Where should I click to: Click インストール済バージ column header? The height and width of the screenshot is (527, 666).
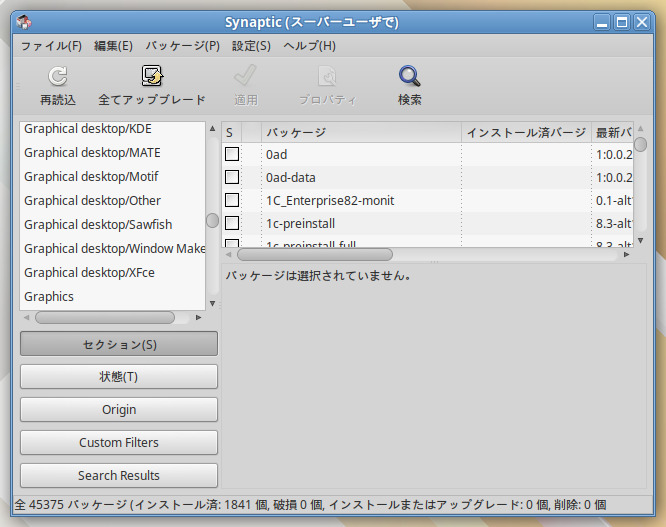(526, 132)
